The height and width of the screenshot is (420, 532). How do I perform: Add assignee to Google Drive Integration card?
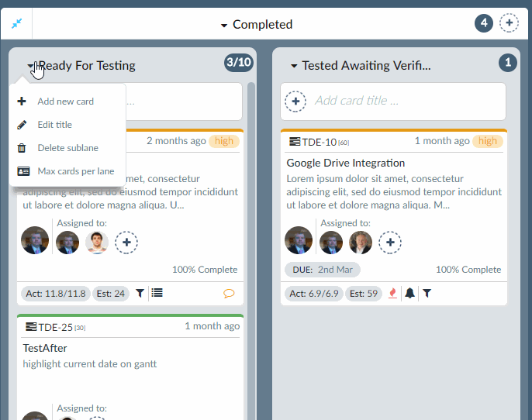point(390,243)
